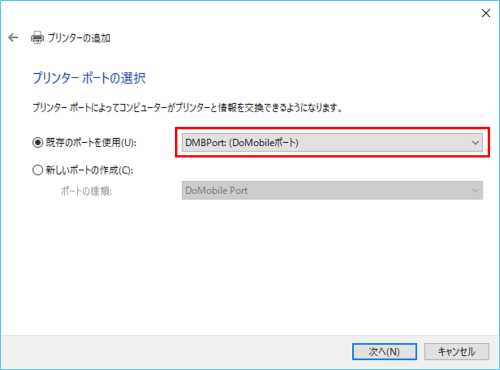
Task: Click the プリンターの追加 window title text
Action: (79, 38)
